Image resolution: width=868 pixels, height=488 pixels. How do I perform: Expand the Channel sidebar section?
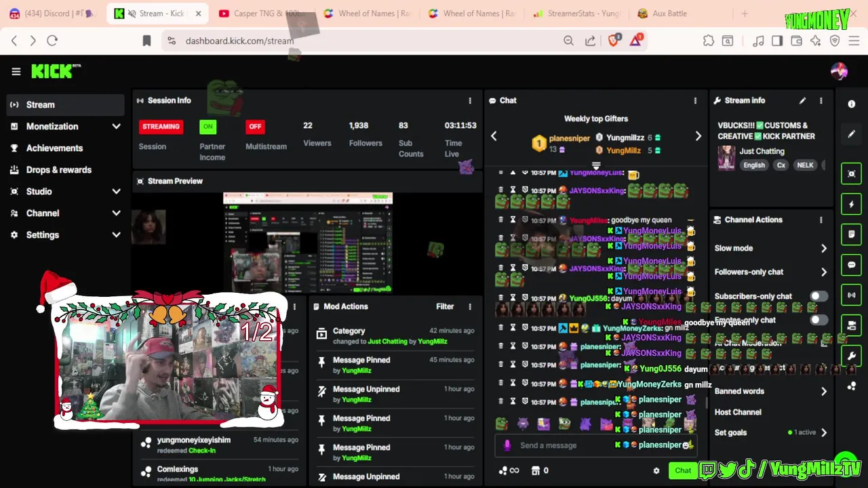tap(116, 213)
